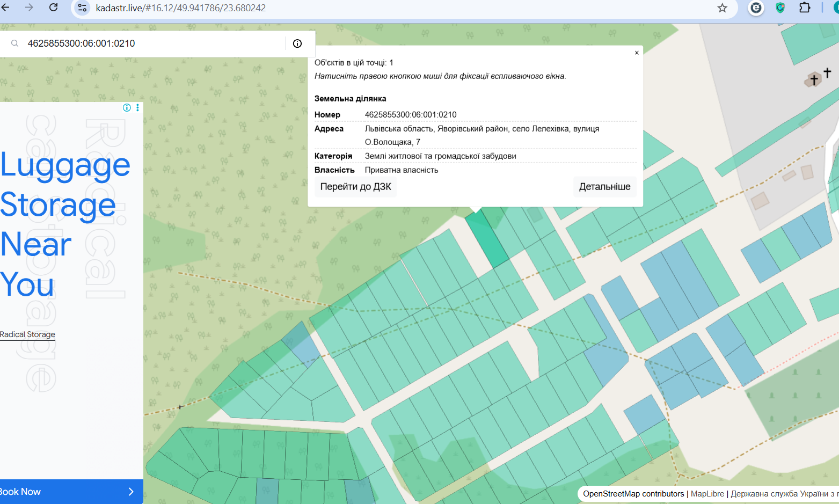Viewport: 839px width, 504px height.
Task: Click the search magnifier icon
Action: [15, 43]
